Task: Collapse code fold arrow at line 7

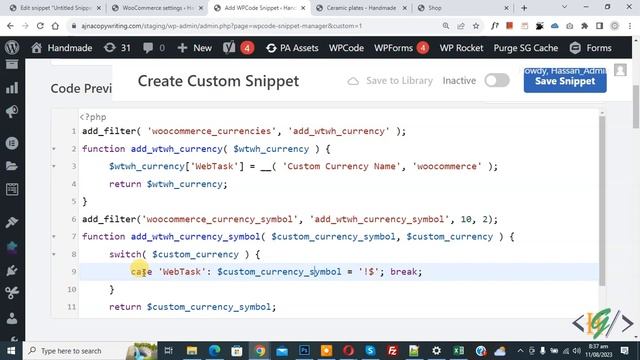Action: pos(54,237)
